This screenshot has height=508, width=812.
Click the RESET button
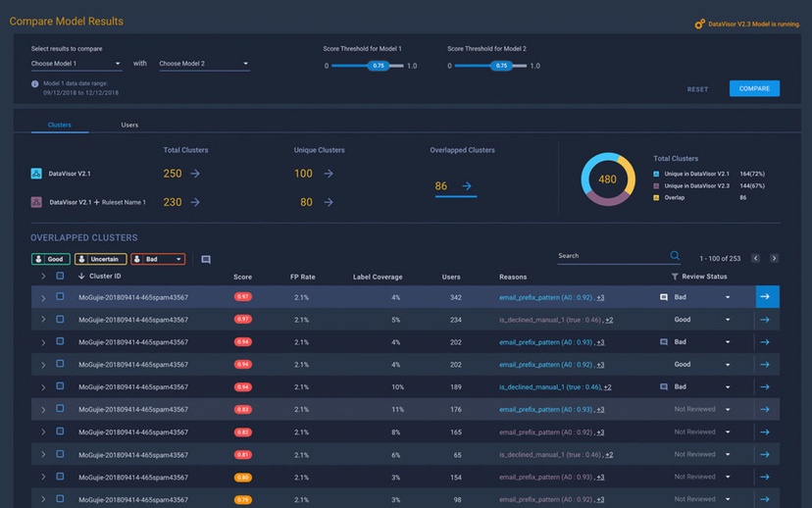697,89
